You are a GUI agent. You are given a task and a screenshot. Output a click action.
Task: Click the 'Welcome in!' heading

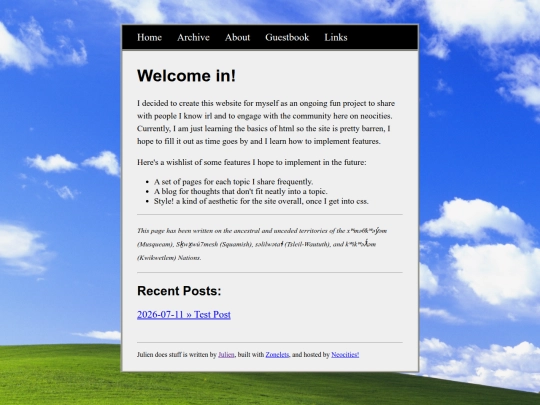pyautogui.click(x=186, y=76)
